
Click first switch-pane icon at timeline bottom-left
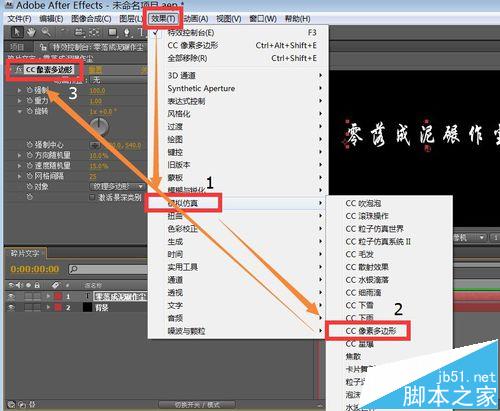(x=11, y=405)
